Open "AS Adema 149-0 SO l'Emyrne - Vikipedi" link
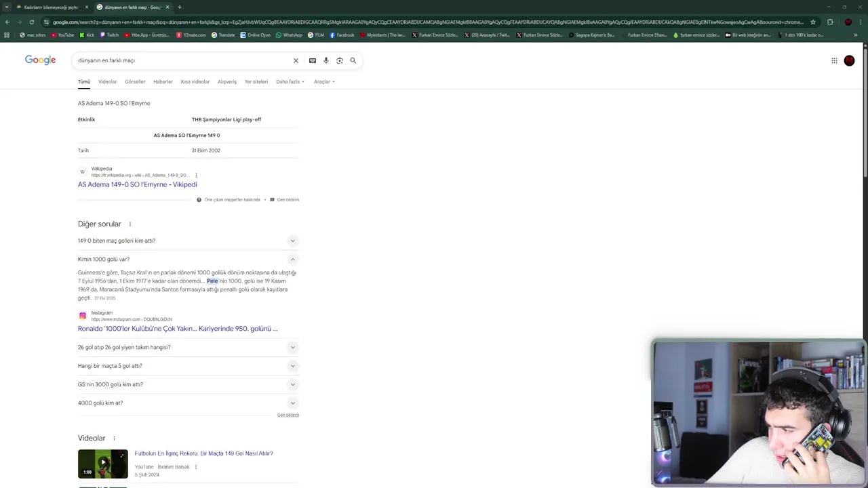The width and height of the screenshot is (868, 488). click(x=137, y=184)
